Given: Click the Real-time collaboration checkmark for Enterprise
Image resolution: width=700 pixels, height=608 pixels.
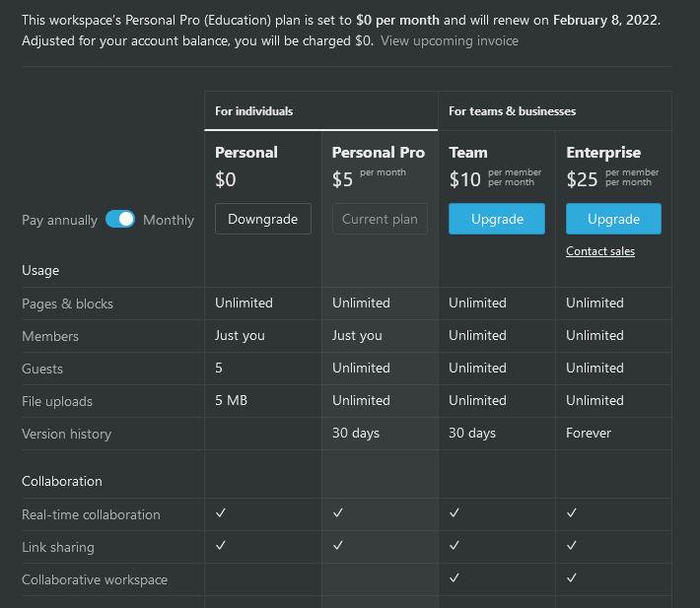Looking at the screenshot, I should (572, 513).
